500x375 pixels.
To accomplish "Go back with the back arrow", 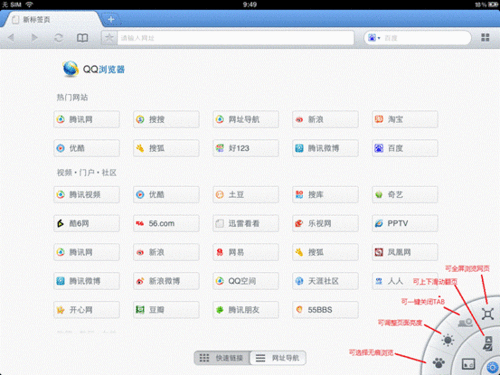I will tap(11, 37).
